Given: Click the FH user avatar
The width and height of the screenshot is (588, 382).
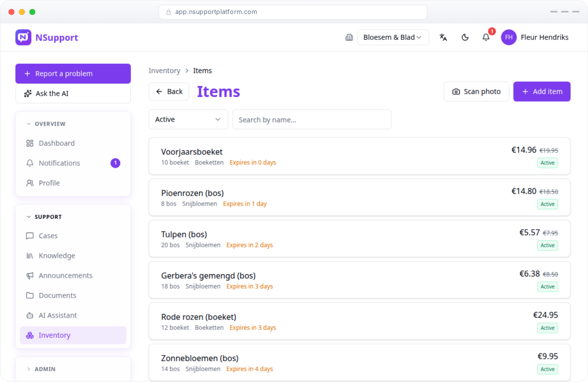Looking at the screenshot, I should 509,37.
